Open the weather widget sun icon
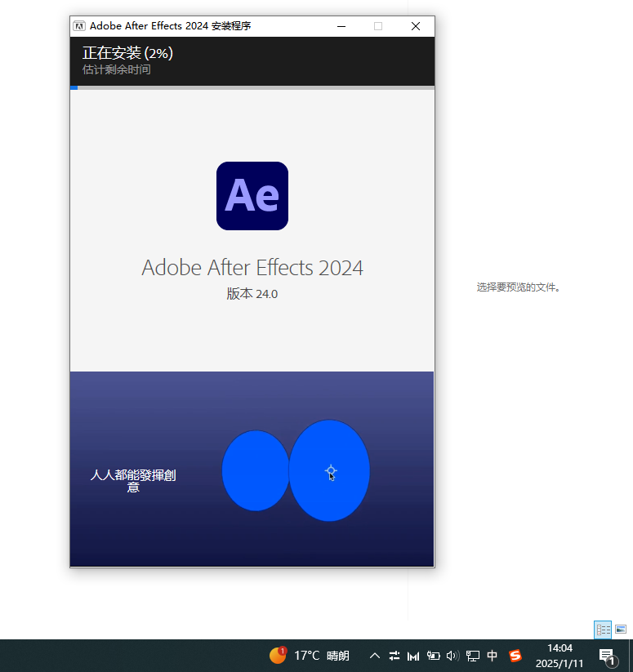This screenshot has height=672, width=633. pos(278,655)
